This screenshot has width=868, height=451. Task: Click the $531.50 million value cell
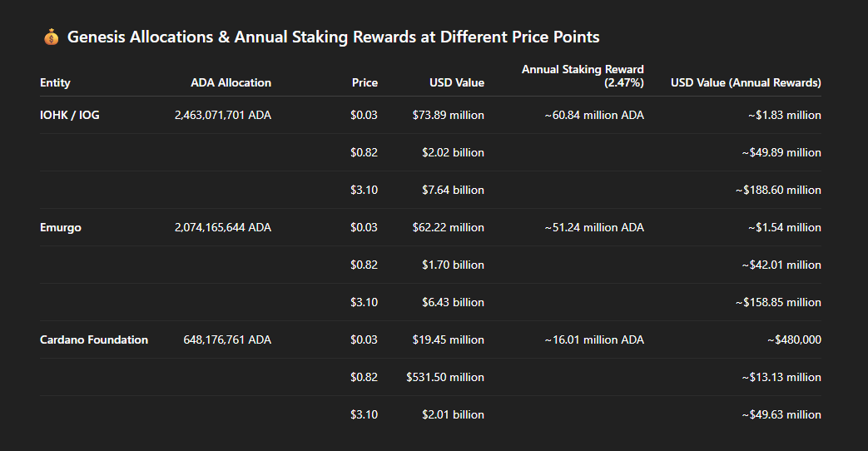[445, 377]
